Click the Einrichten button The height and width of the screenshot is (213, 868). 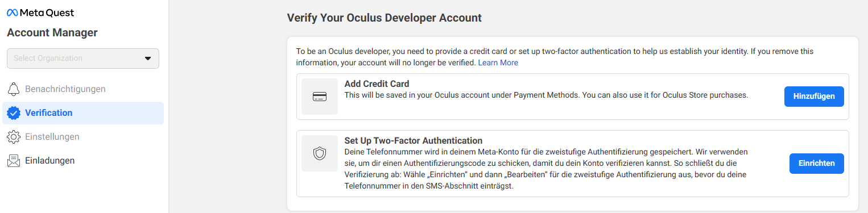pyautogui.click(x=817, y=164)
